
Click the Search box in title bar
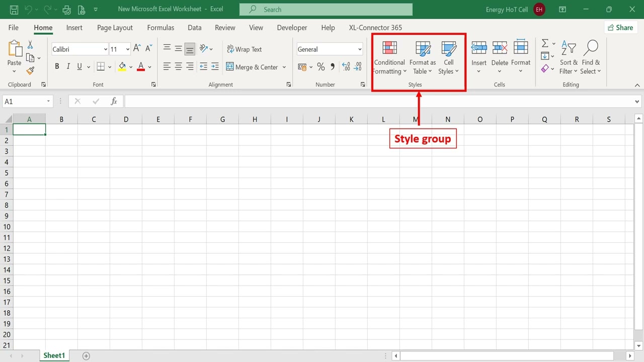(326, 10)
